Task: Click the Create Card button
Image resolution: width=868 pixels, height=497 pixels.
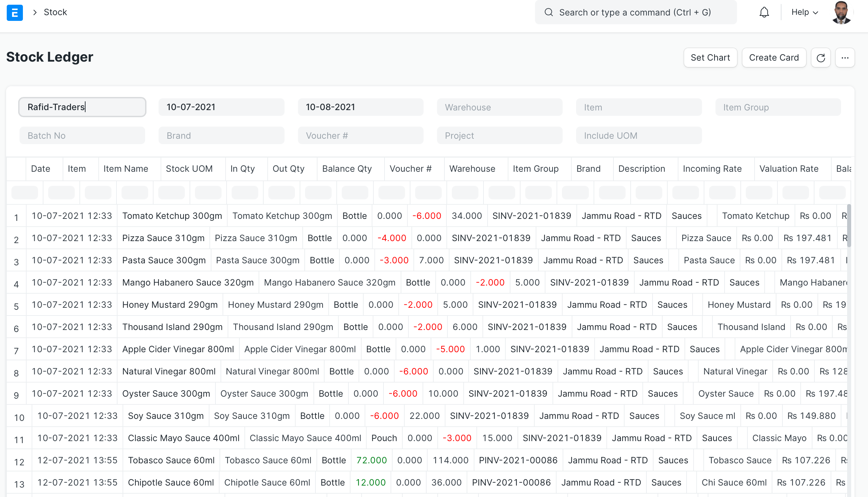Action: pos(774,57)
